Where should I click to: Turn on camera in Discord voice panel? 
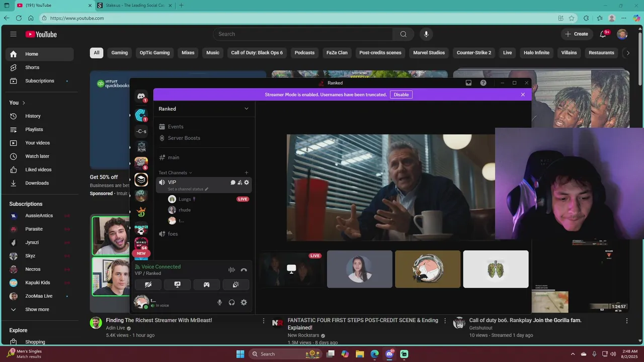point(148,285)
